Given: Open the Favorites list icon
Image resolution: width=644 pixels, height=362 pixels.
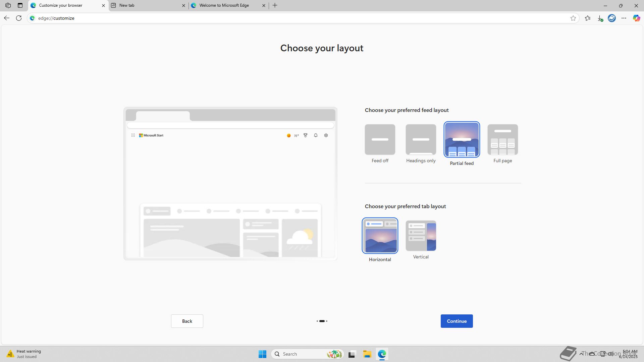Looking at the screenshot, I should point(588,18).
